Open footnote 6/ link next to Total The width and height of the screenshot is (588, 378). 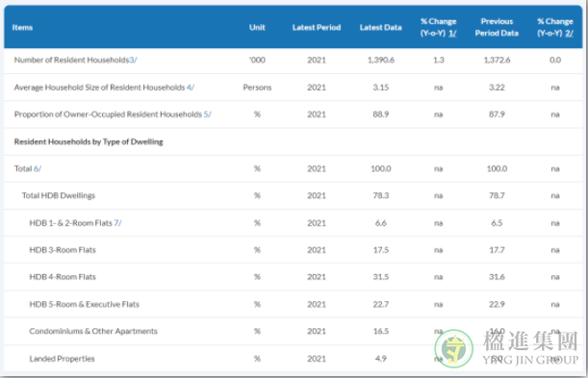(38, 168)
